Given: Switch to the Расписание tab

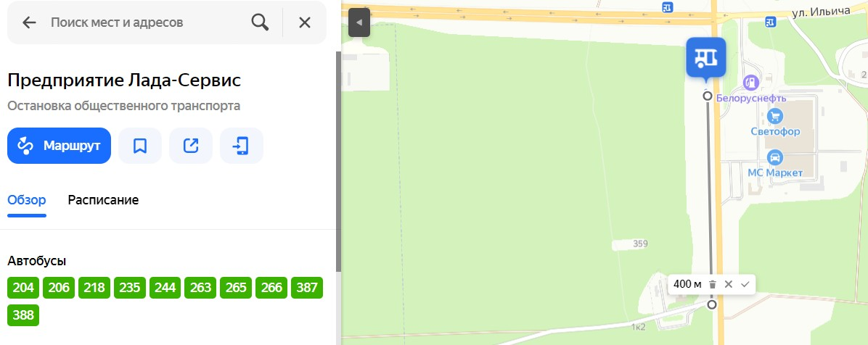Looking at the screenshot, I should (x=103, y=200).
